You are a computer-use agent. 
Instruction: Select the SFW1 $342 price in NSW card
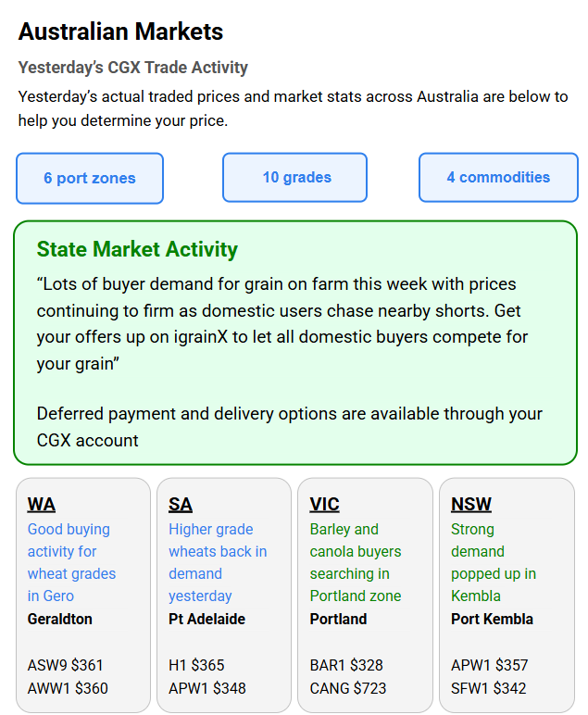coord(490,688)
